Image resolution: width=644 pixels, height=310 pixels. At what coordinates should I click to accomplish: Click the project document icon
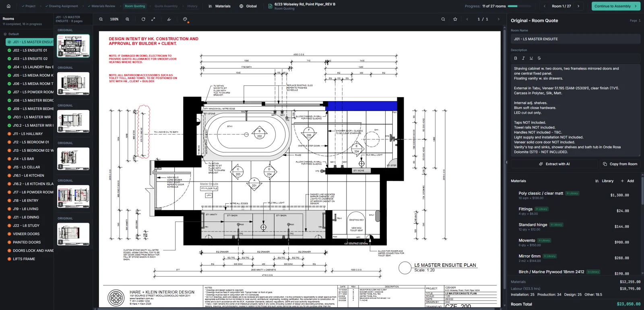tap(270, 6)
